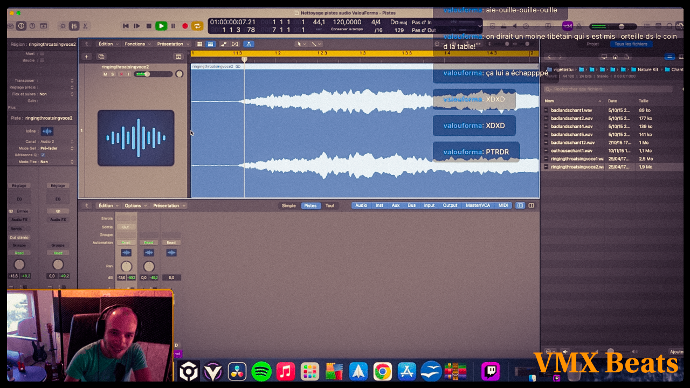Open the Projet browser tab
Screen dimensions: 690x388
pyautogui.click(x=593, y=44)
